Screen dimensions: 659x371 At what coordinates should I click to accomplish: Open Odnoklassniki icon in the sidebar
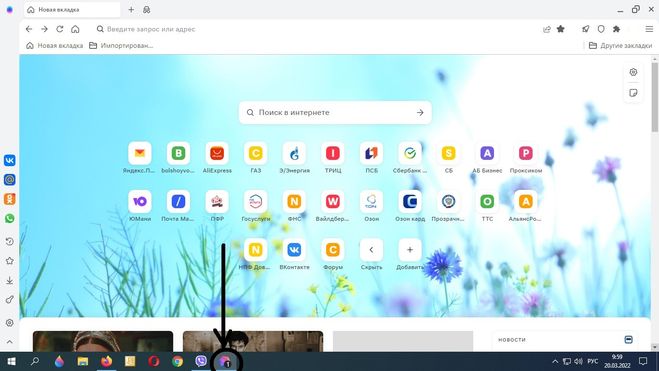tap(9, 199)
